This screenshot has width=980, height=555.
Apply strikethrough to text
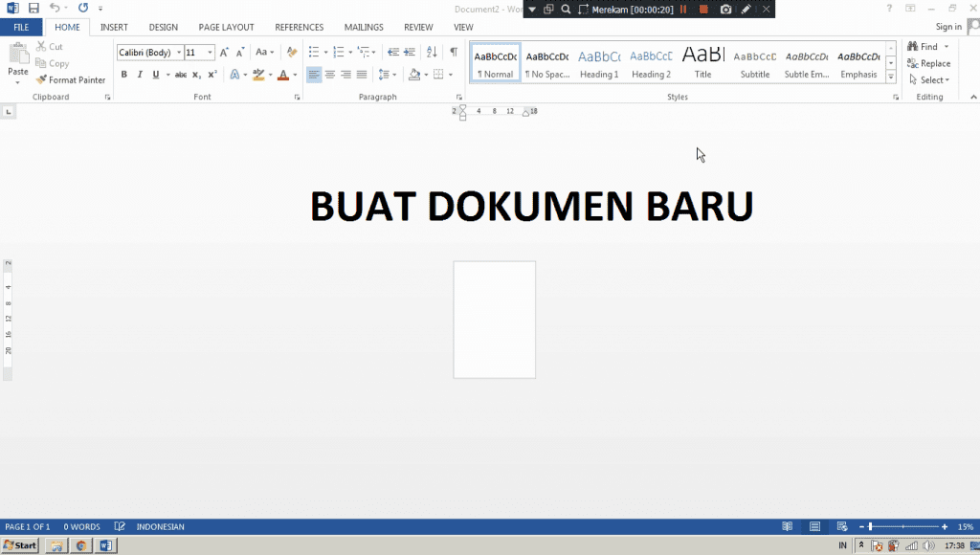[x=180, y=75]
